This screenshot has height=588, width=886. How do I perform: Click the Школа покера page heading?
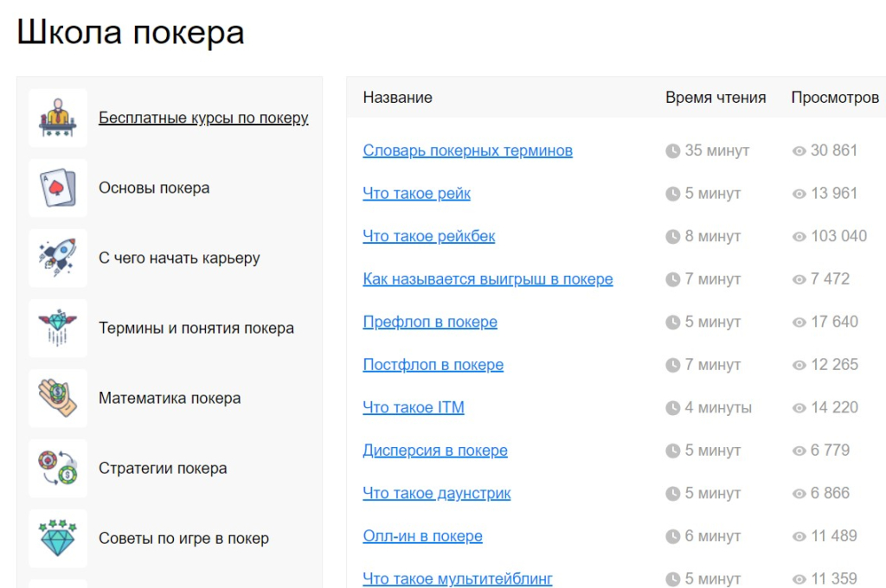[x=131, y=32]
